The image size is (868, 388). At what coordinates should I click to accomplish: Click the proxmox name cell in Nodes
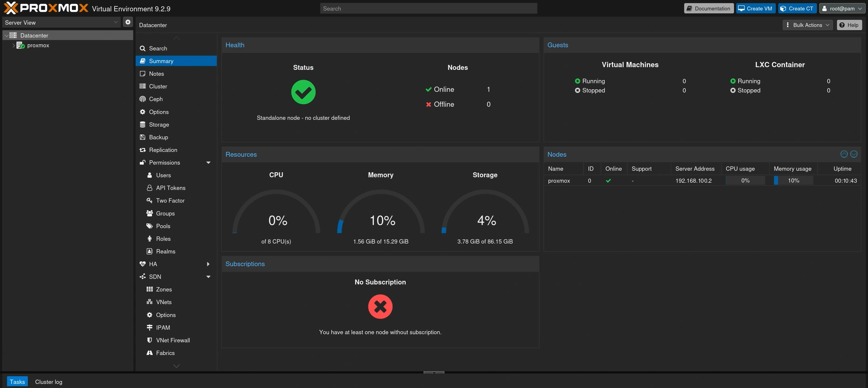coord(563,180)
